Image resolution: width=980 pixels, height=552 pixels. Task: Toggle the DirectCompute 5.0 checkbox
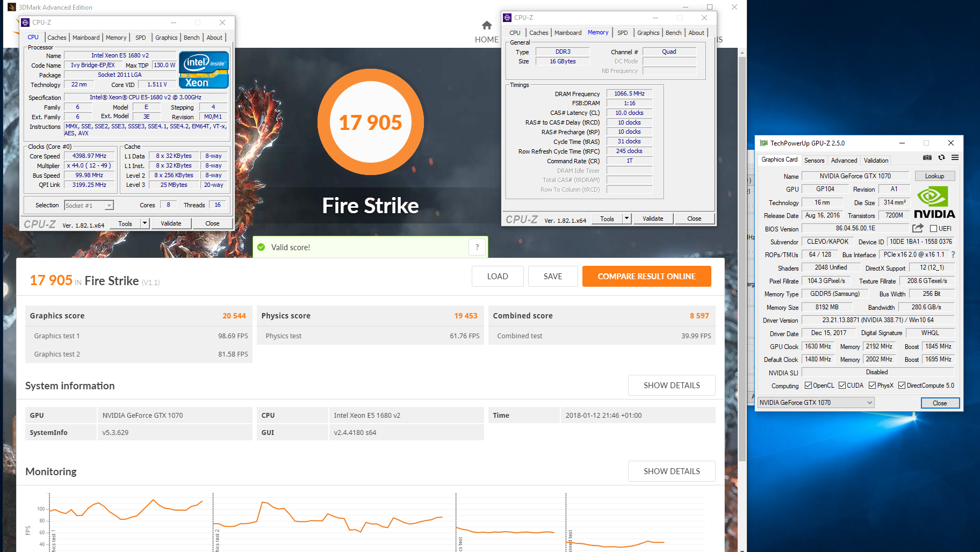(x=902, y=386)
